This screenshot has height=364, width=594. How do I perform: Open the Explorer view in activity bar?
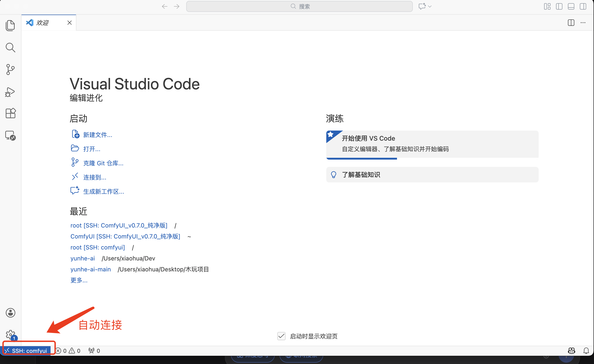[x=10, y=26]
